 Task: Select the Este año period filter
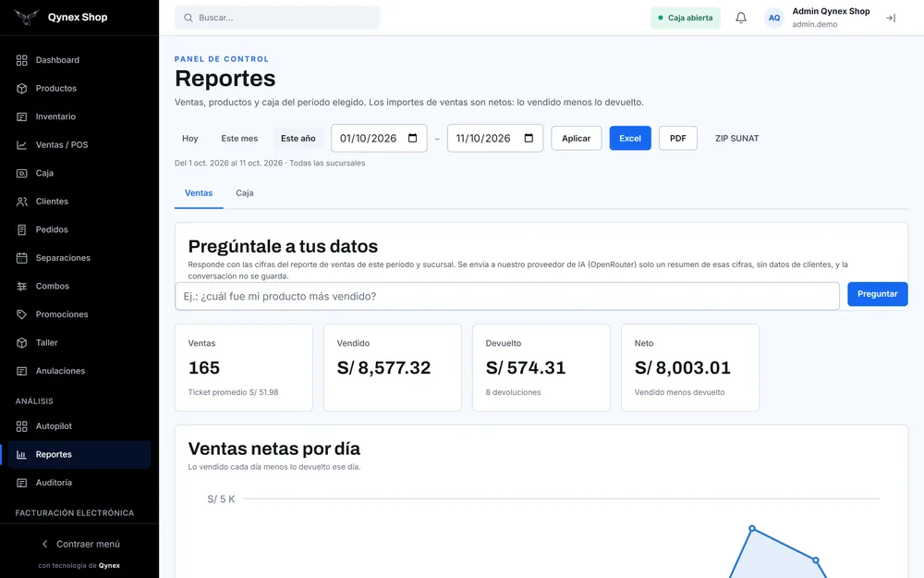[298, 139]
